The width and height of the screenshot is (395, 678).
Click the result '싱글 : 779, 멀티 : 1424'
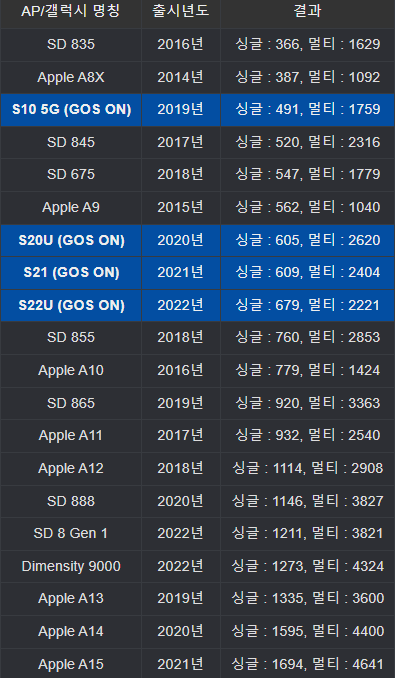click(x=308, y=370)
